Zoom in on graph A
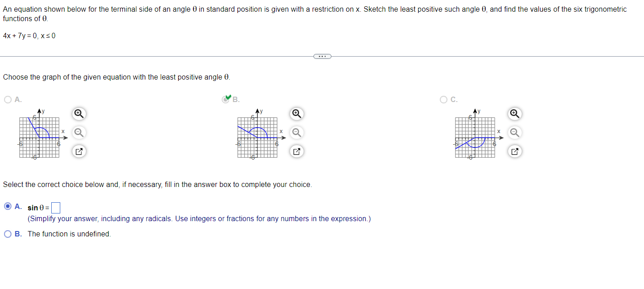 [x=78, y=114]
